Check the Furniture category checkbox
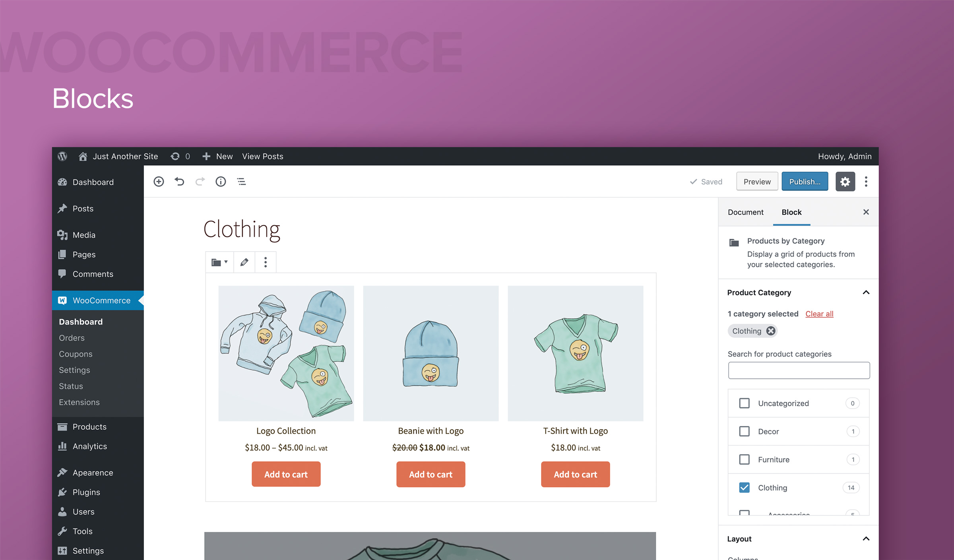Viewport: 954px width, 560px height. click(x=744, y=459)
